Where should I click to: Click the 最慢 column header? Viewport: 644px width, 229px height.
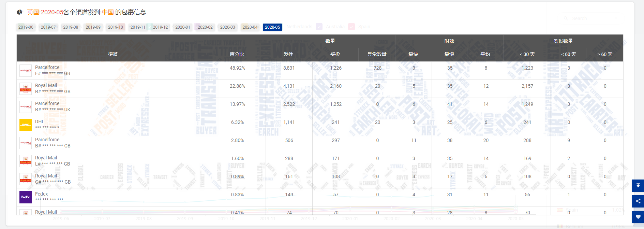click(449, 54)
